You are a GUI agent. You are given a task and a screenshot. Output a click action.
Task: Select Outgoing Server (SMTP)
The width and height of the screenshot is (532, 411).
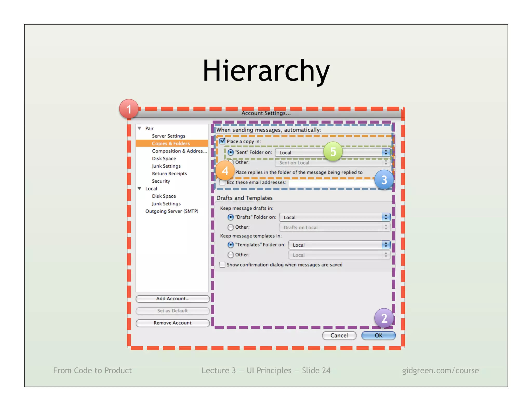tap(172, 211)
